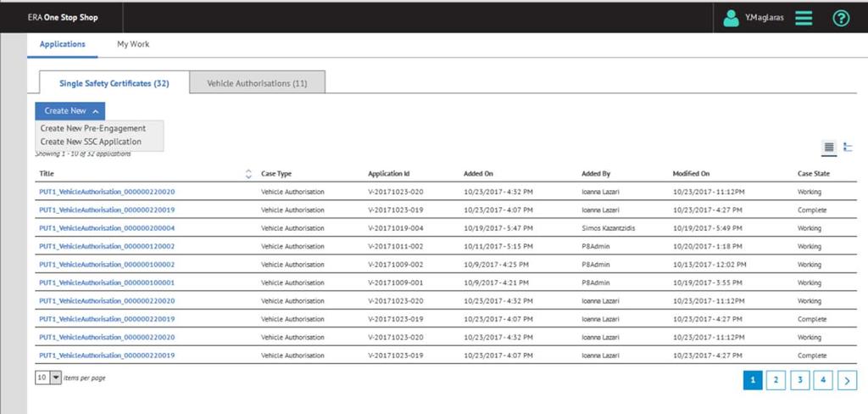Click modified date 10/20/2017 - 1:18 PM

708,247
